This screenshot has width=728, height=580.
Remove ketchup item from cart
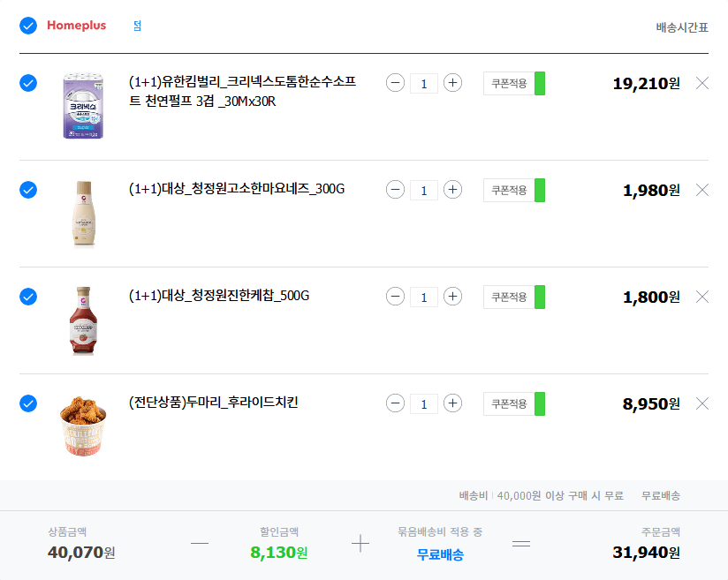pos(702,297)
